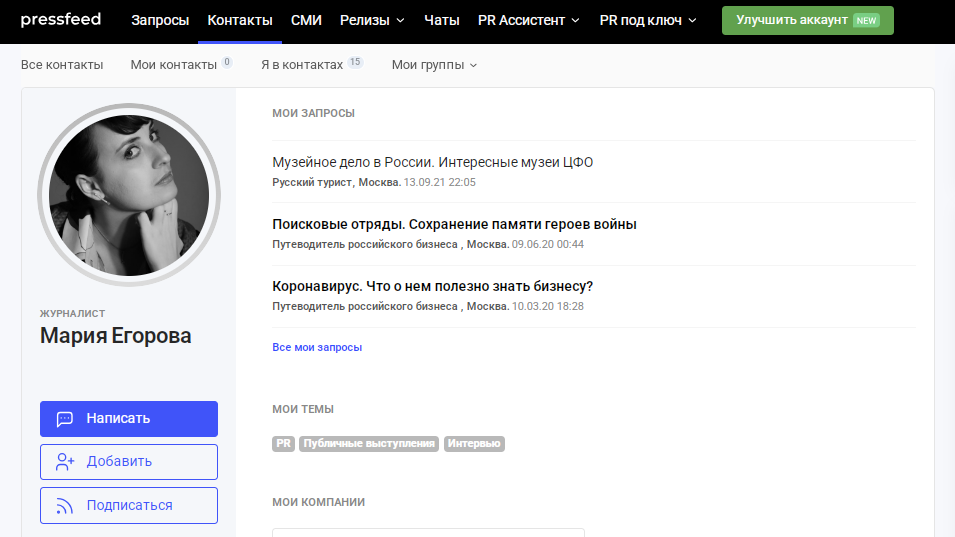Open the Чаты section
Image resolution: width=955 pixels, height=537 pixels.
(442, 20)
